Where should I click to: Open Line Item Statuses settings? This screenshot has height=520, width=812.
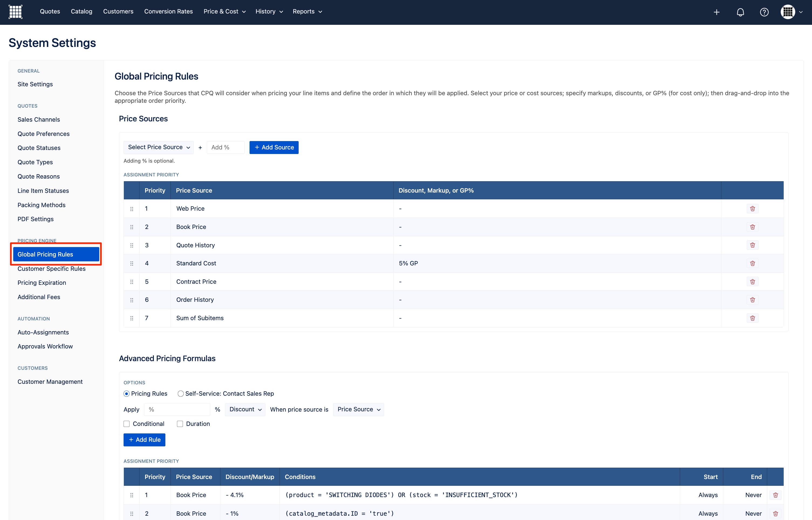pos(43,191)
